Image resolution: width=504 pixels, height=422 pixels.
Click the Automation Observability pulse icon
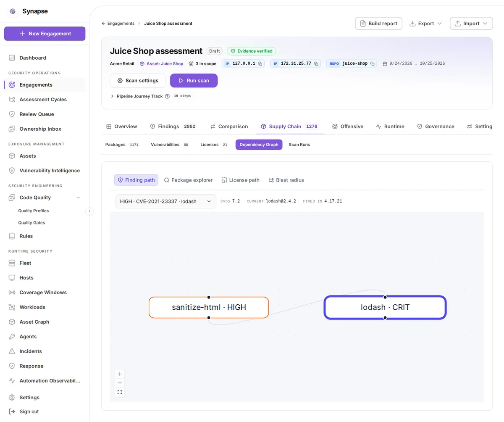(x=12, y=380)
